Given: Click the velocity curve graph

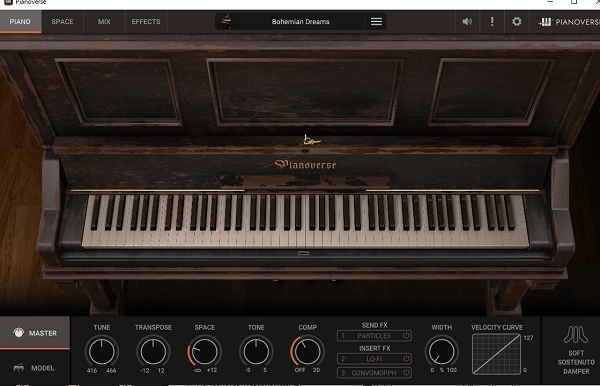Looking at the screenshot, I should [496, 354].
